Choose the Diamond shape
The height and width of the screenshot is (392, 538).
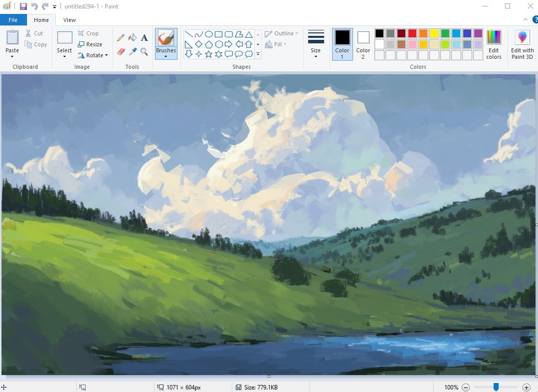click(x=199, y=44)
